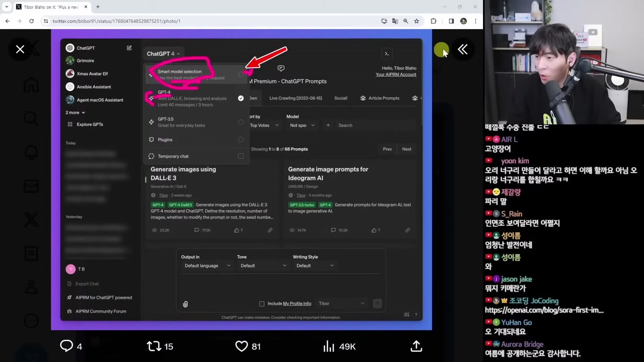Switch to Live Crawling tab
The image size is (644, 362).
point(296,98)
